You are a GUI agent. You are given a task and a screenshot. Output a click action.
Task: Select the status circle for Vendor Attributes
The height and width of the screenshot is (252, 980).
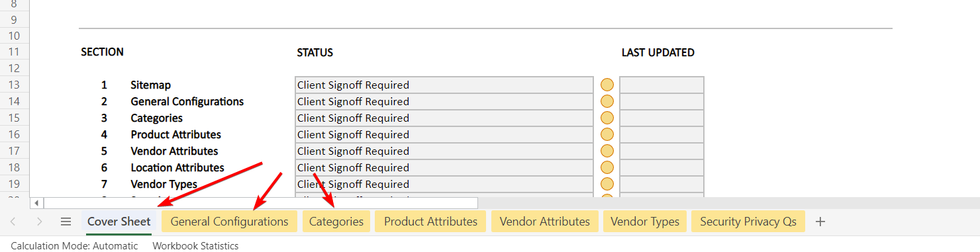click(x=607, y=151)
